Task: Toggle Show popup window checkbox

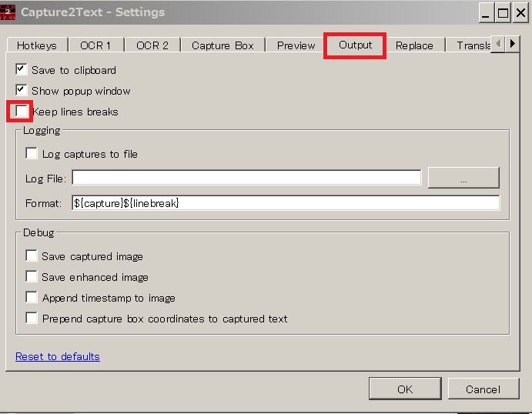Action: (x=22, y=90)
